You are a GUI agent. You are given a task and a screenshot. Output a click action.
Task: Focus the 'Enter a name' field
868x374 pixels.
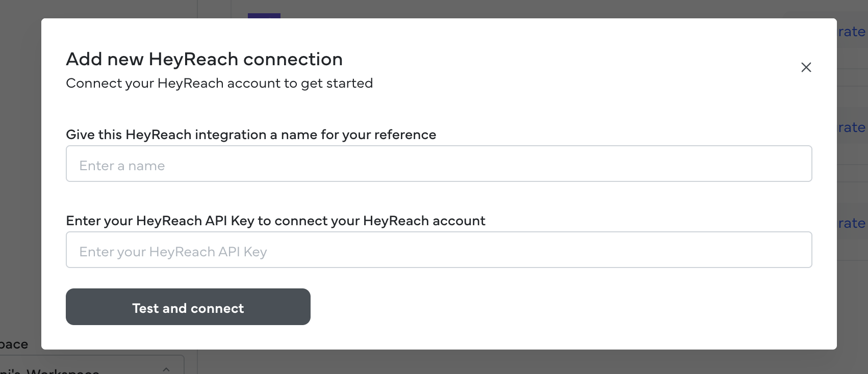pyautogui.click(x=439, y=164)
